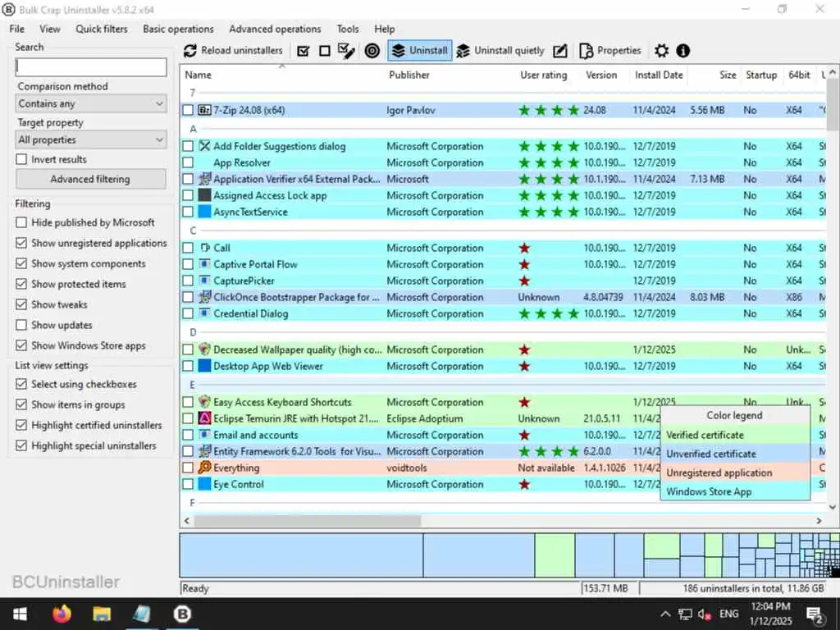Open the Basic operations menu
Image resolution: width=840 pixels, height=630 pixels.
click(x=178, y=29)
